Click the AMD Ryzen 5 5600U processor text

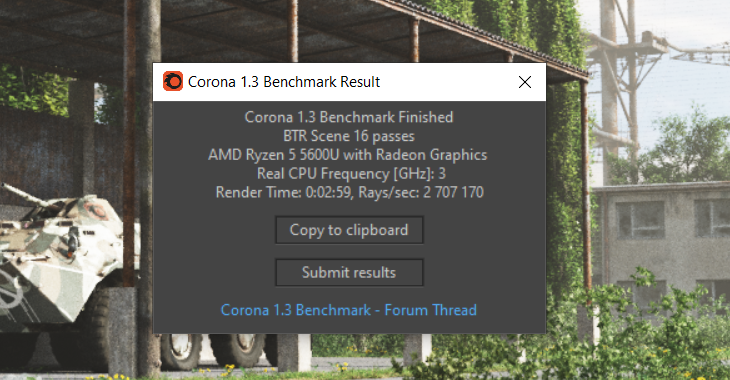[x=348, y=155]
